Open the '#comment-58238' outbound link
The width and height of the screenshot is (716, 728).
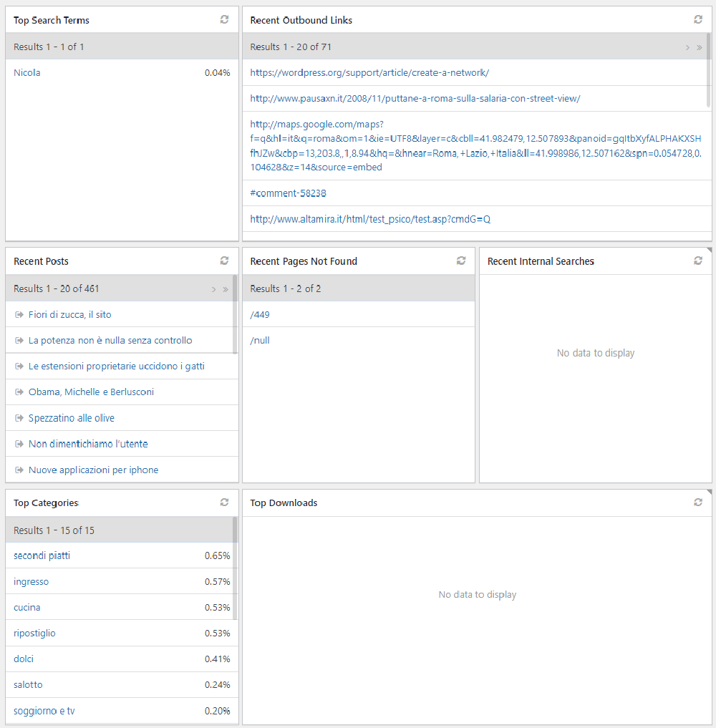[x=288, y=193]
